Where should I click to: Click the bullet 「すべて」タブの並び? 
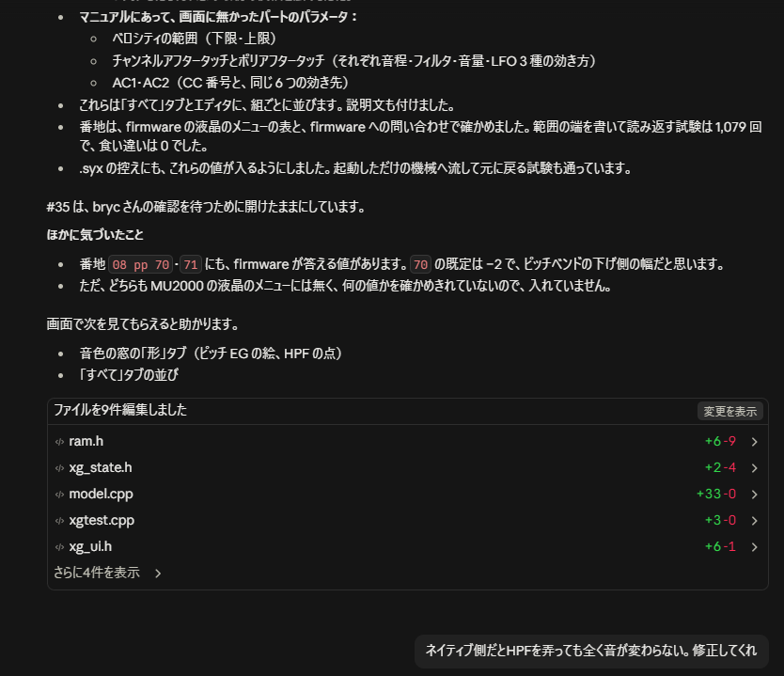click(129, 374)
